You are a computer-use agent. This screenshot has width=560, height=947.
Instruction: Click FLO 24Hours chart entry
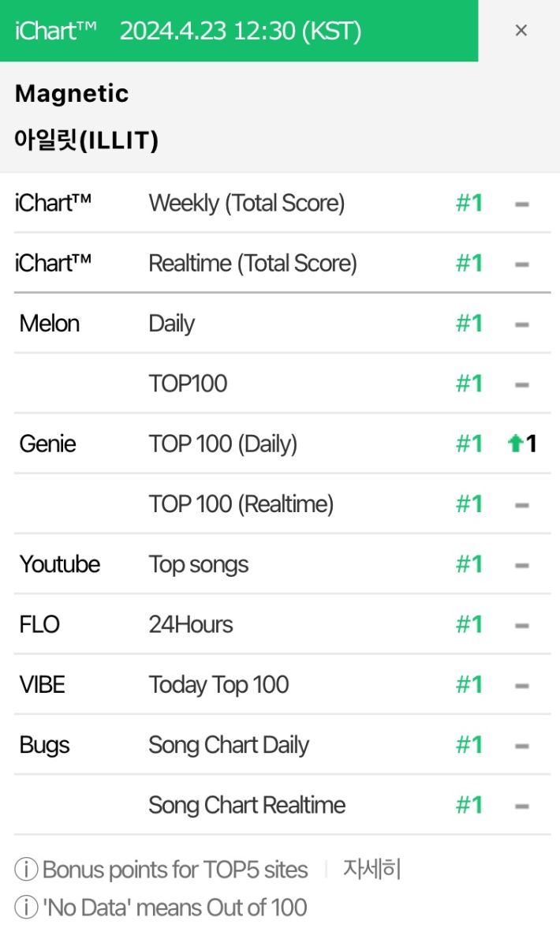282,624
